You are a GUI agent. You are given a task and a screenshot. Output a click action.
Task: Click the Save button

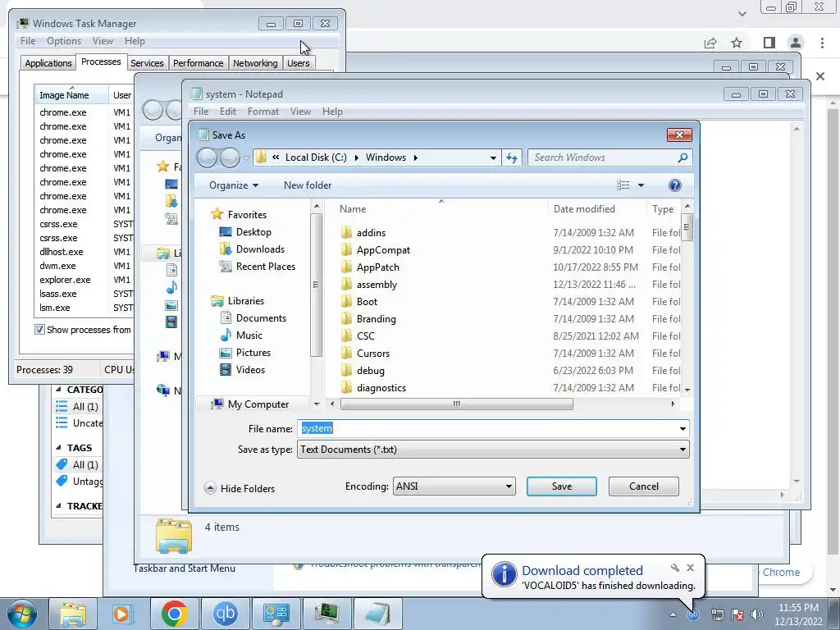[561, 486]
